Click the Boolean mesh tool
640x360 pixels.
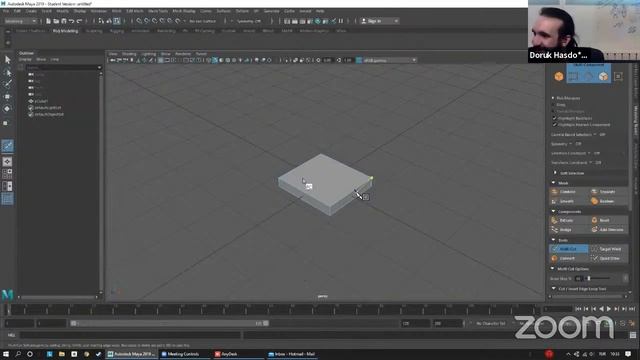coord(608,201)
